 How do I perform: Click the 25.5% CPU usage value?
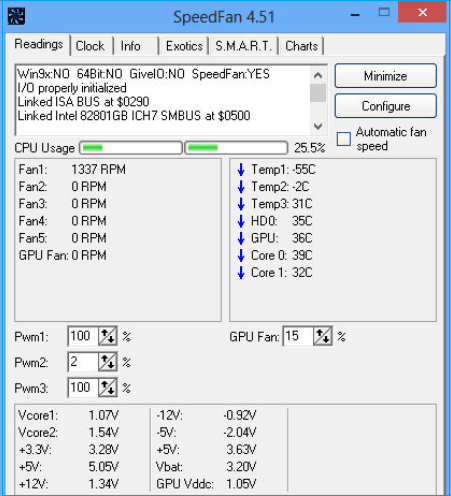[309, 148]
